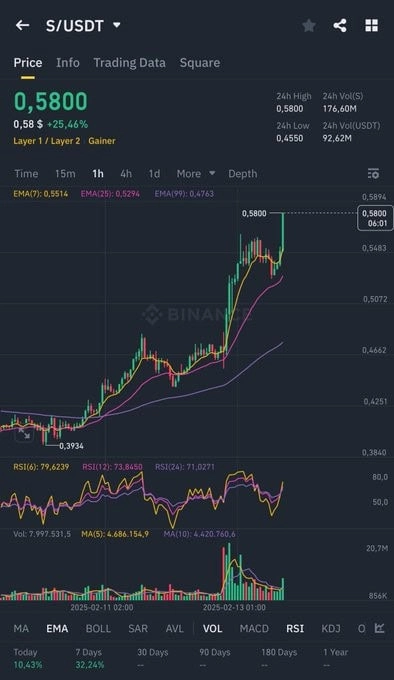Open indicator settings icon at bottom right
Viewport: 394px width, 680px height.
pyautogui.click(x=380, y=628)
